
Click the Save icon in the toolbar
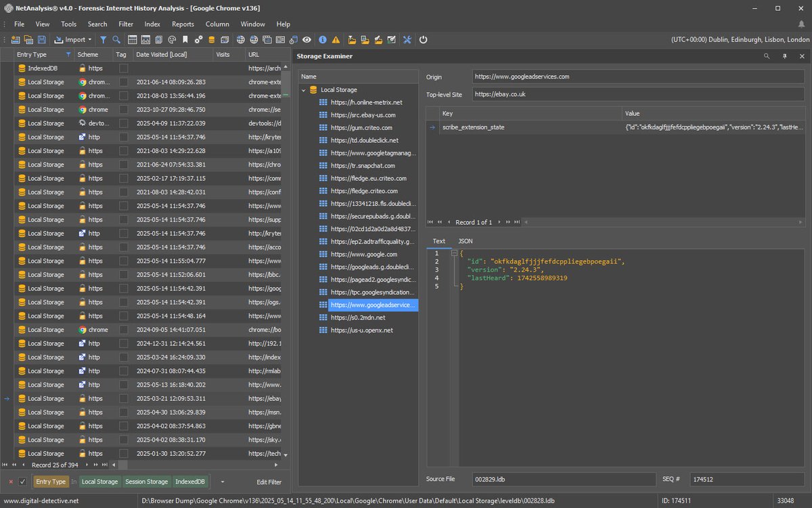click(x=42, y=40)
